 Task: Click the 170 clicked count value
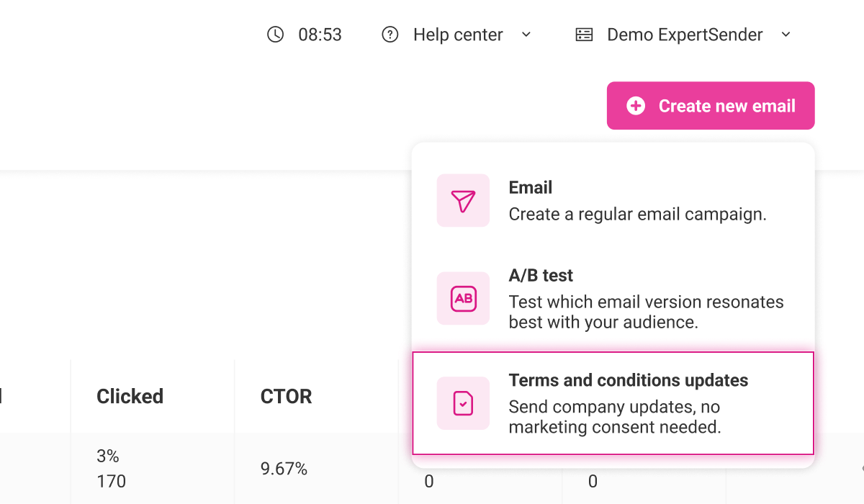point(109,481)
